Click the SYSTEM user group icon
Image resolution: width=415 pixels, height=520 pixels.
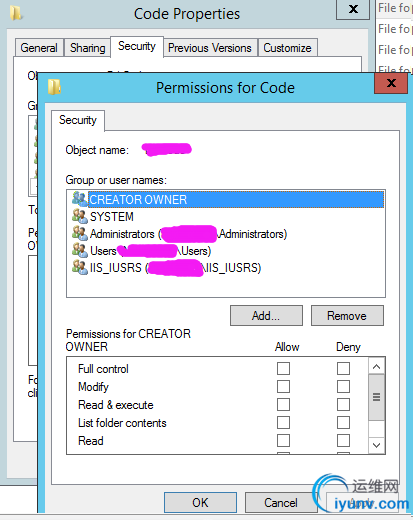tap(80, 216)
